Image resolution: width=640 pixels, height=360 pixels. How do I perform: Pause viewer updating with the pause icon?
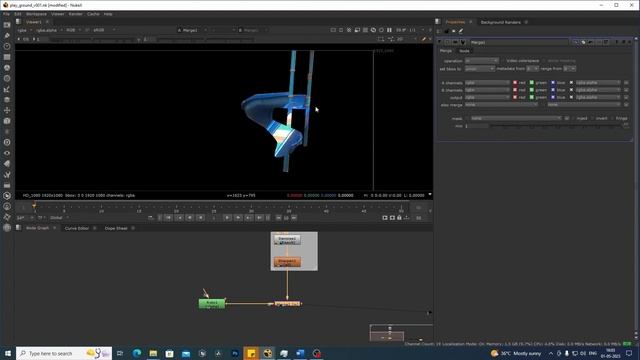click(x=389, y=30)
